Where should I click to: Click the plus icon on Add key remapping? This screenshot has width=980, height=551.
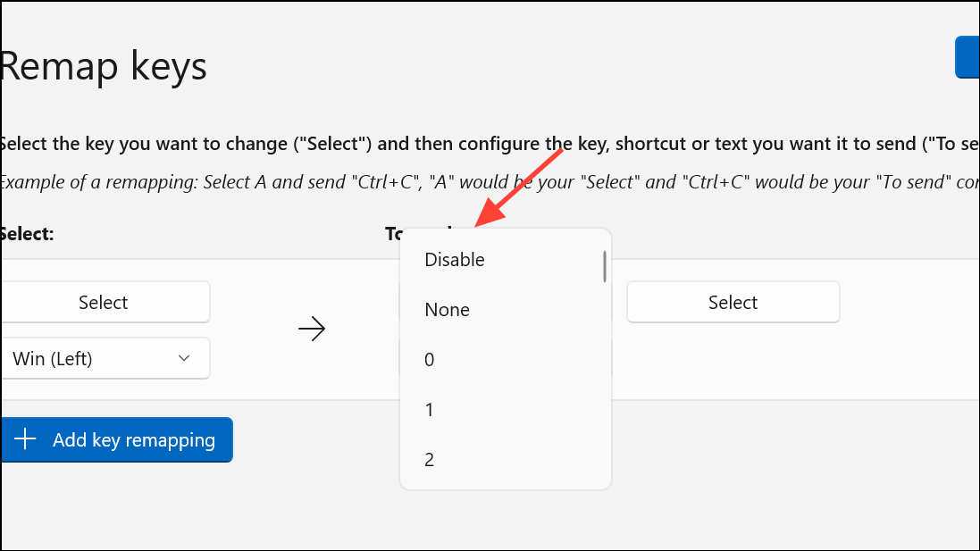tap(24, 439)
